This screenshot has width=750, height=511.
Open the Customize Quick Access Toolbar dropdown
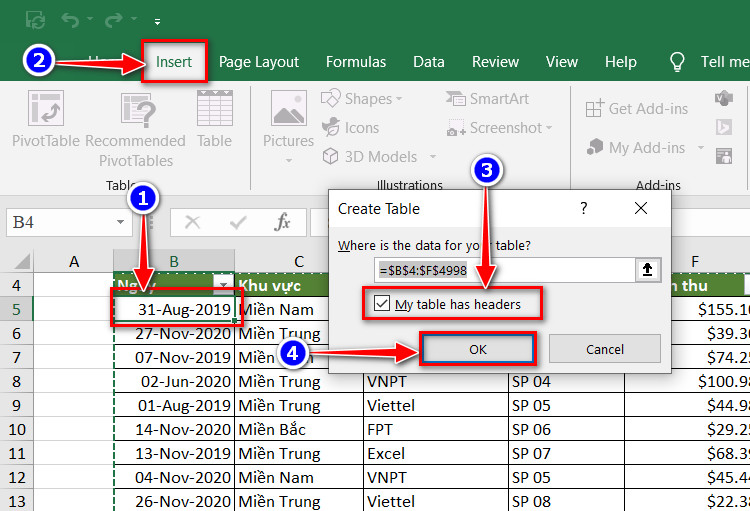tap(157, 22)
